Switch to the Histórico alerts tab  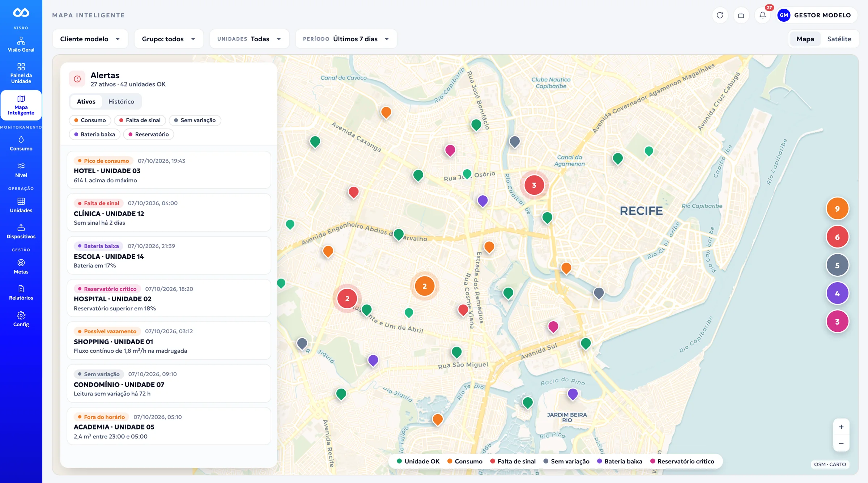click(x=121, y=102)
